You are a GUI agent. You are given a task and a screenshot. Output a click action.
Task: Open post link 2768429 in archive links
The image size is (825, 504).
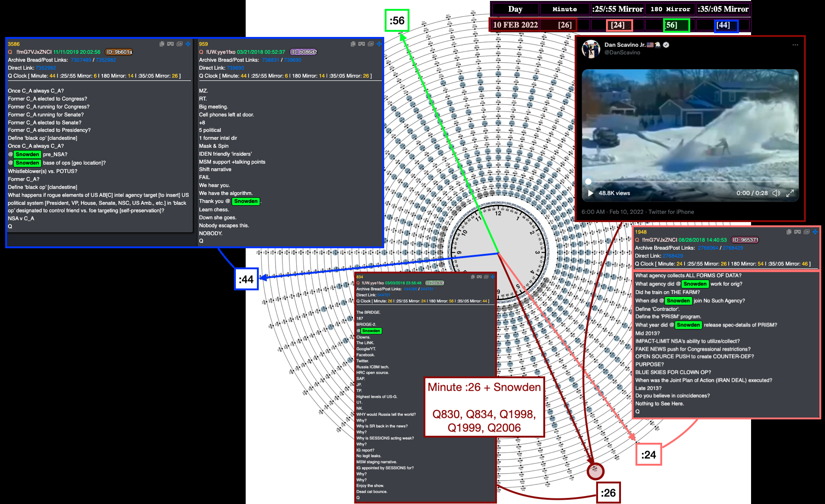coord(733,248)
